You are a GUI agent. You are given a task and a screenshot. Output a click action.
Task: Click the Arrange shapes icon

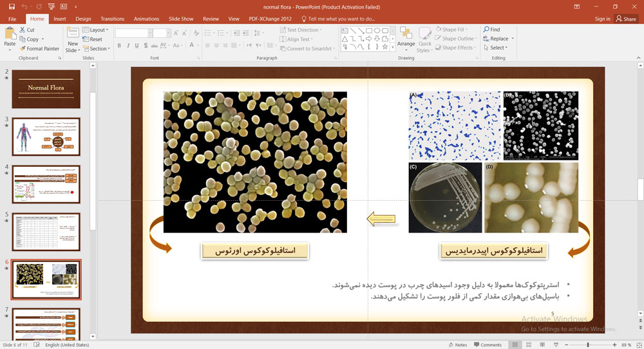pos(406,37)
